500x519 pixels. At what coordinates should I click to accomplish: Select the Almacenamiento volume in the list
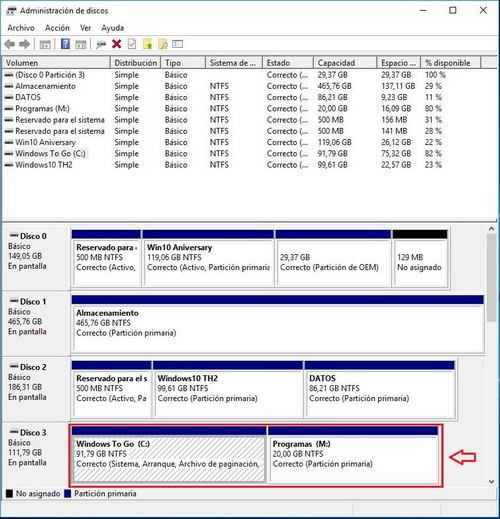(x=242, y=86)
